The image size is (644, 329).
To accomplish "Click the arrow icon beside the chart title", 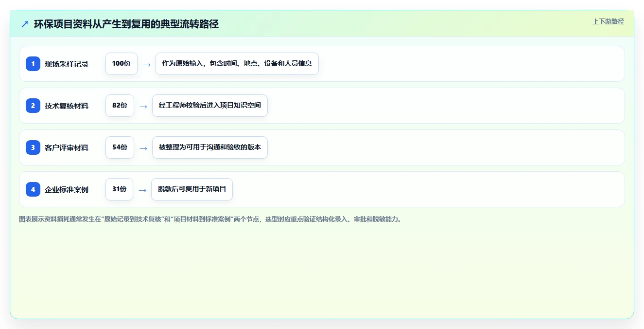I will (25, 24).
